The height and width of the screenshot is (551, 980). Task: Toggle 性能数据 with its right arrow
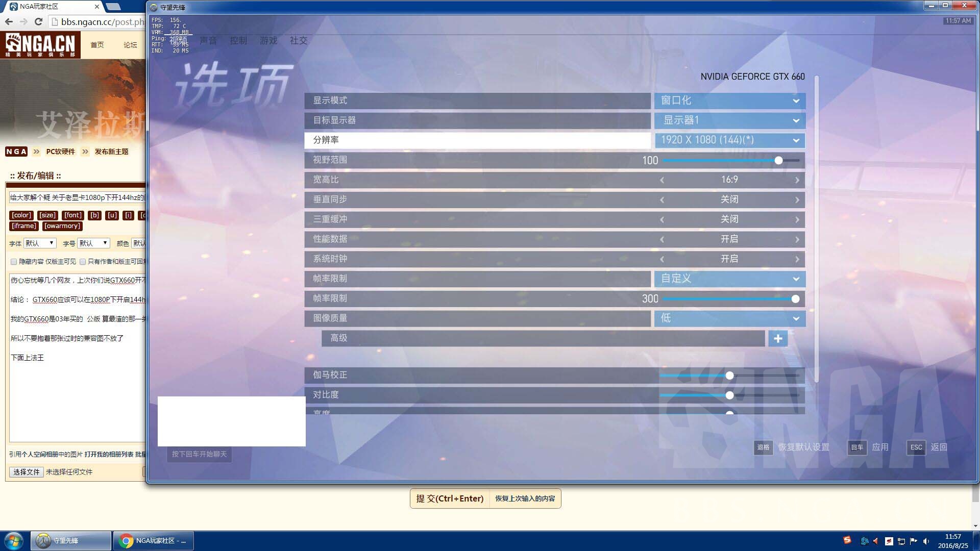[x=797, y=239]
